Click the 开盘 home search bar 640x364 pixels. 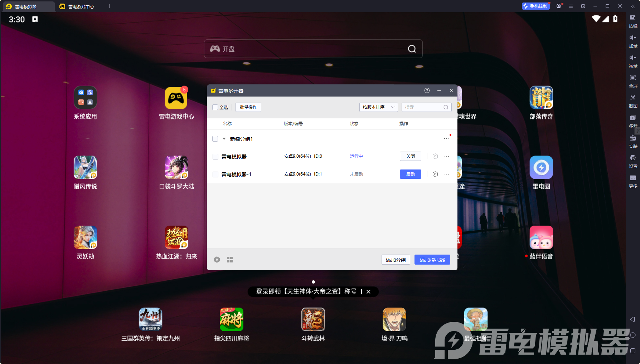313,49
